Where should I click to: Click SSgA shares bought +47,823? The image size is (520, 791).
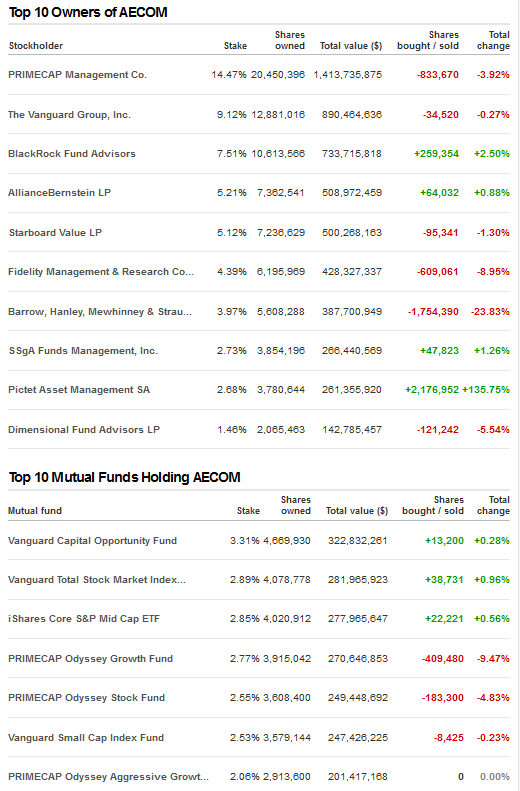(440, 351)
